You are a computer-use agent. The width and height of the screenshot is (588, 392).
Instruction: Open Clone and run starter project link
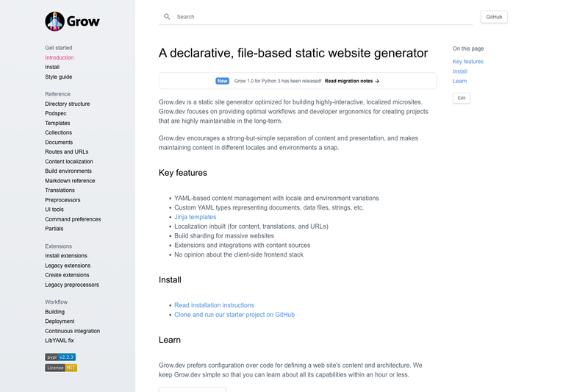[x=234, y=315]
